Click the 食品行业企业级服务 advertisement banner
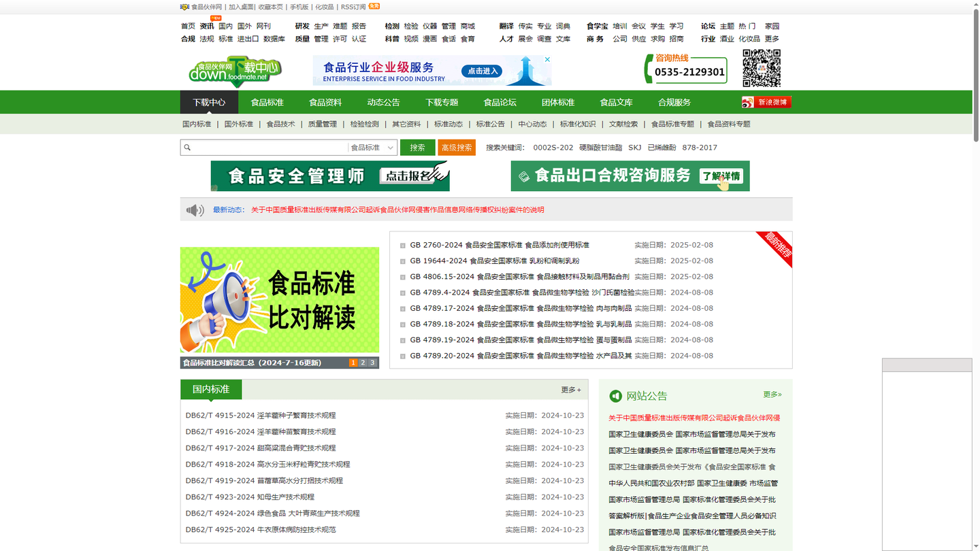This screenshot has height=551, width=980. pos(432,71)
